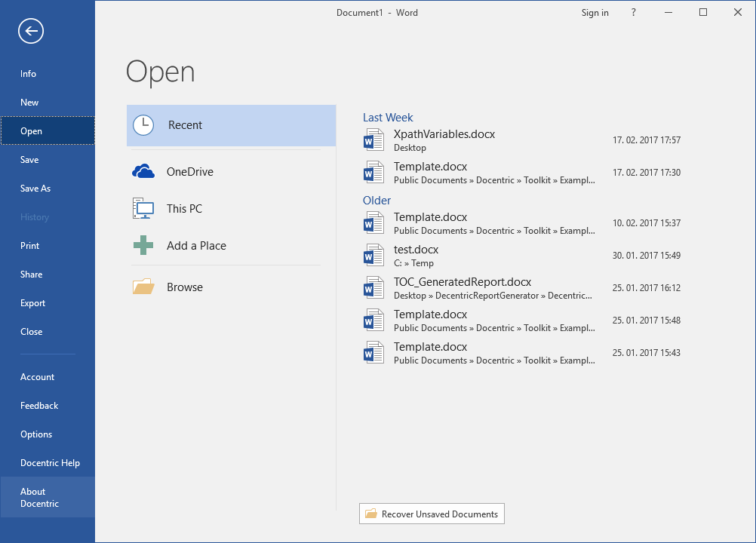
Task: Click Close in the sidebar
Action: tap(48, 332)
